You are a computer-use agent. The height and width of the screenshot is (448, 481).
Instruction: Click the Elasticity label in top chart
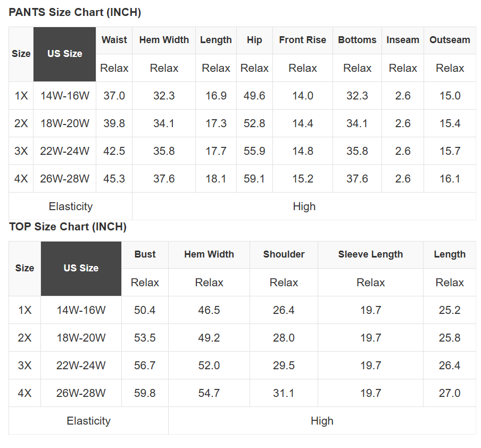88,421
